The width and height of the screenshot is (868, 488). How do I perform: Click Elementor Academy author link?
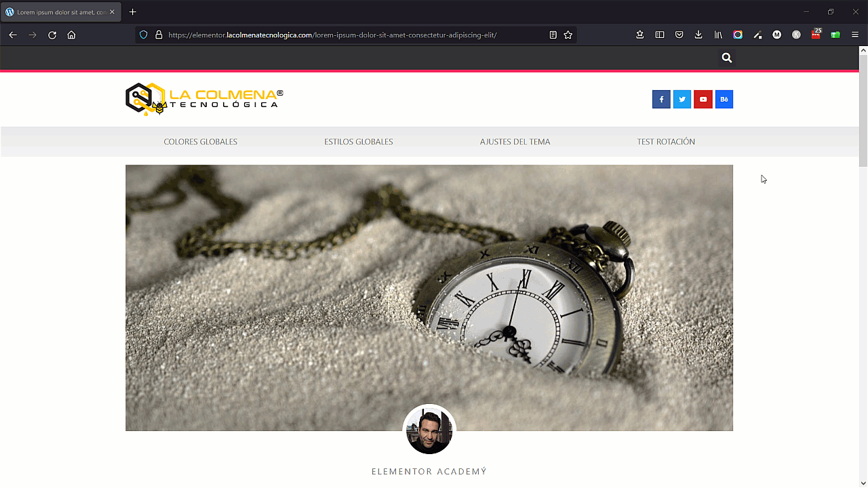click(429, 472)
